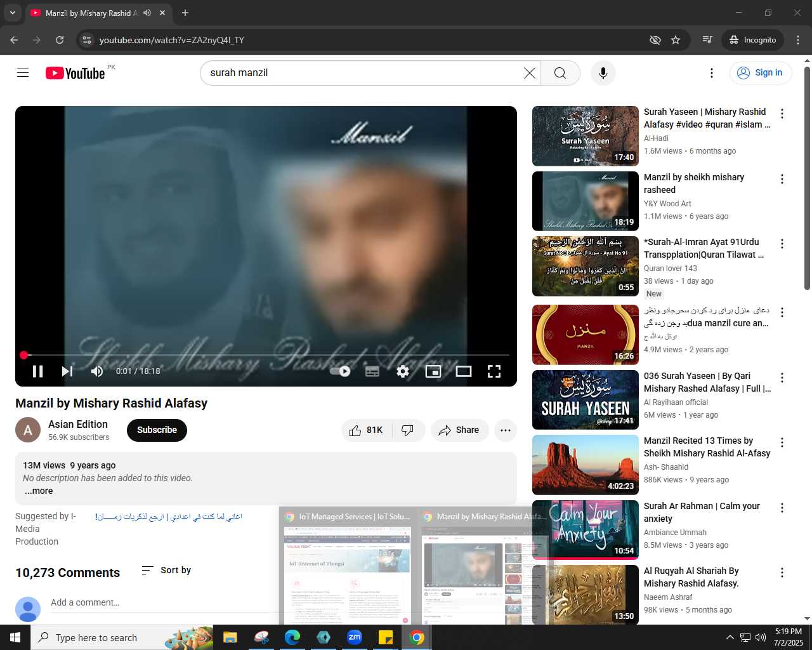Open Windows Start menu

coord(15,637)
